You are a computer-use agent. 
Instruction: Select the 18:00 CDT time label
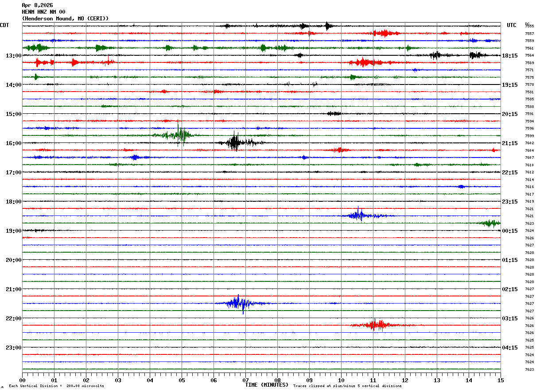pos(13,202)
